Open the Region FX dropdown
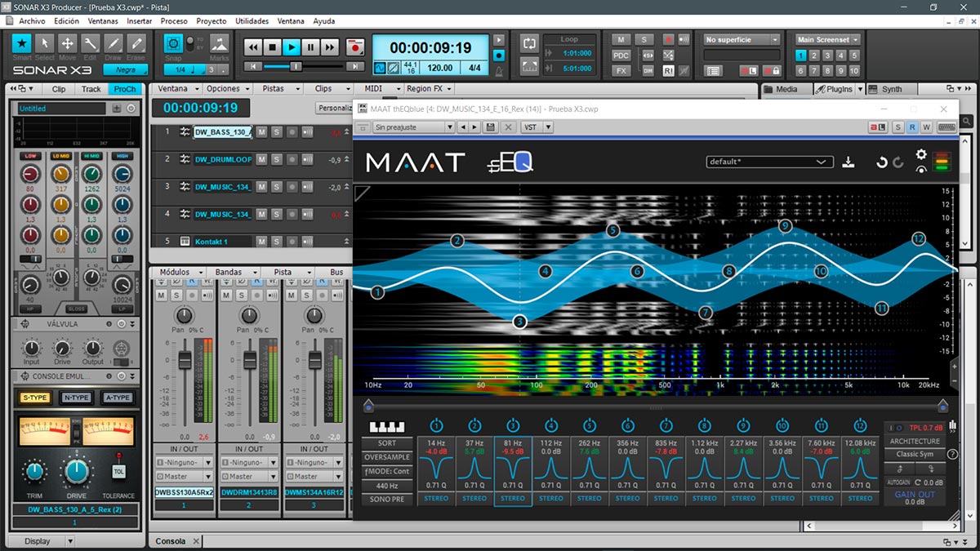Screen dimensions: 980x551 [430, 89]
